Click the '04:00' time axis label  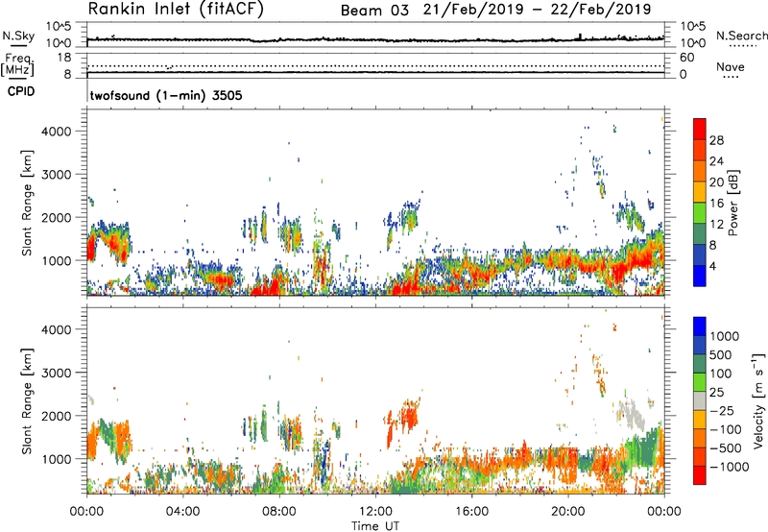(x=182, y=512)
